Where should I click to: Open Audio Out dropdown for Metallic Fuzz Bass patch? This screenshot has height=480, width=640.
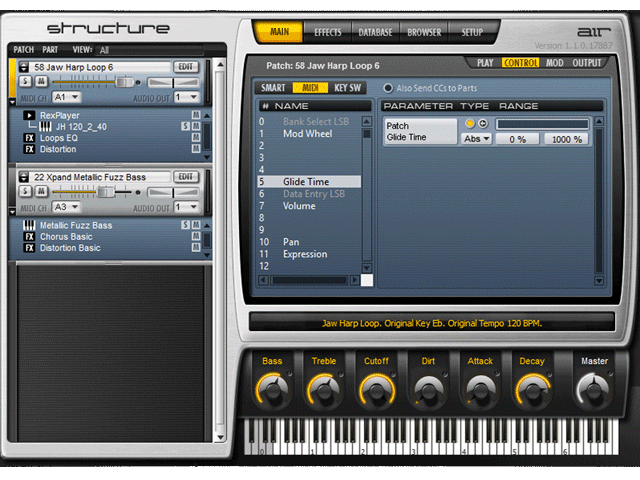click(x=186, y=207)
